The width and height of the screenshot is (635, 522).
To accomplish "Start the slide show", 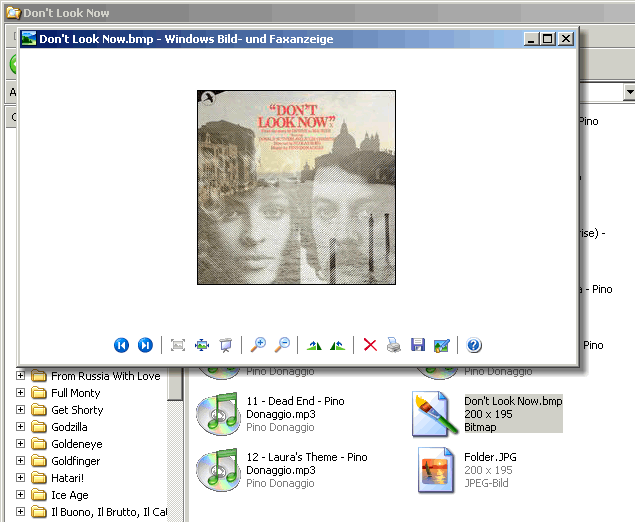I will click(x=226, y=345).
